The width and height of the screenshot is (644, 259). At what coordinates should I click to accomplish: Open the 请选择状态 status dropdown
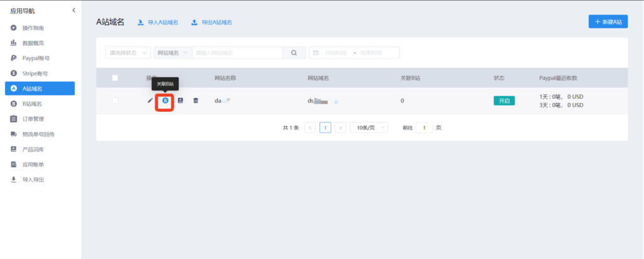point(128,53)
